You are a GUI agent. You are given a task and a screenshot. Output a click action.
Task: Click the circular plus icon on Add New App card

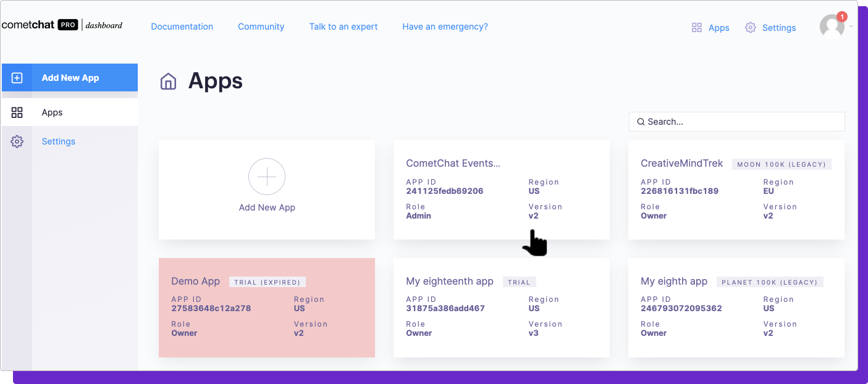pos(267,177)
